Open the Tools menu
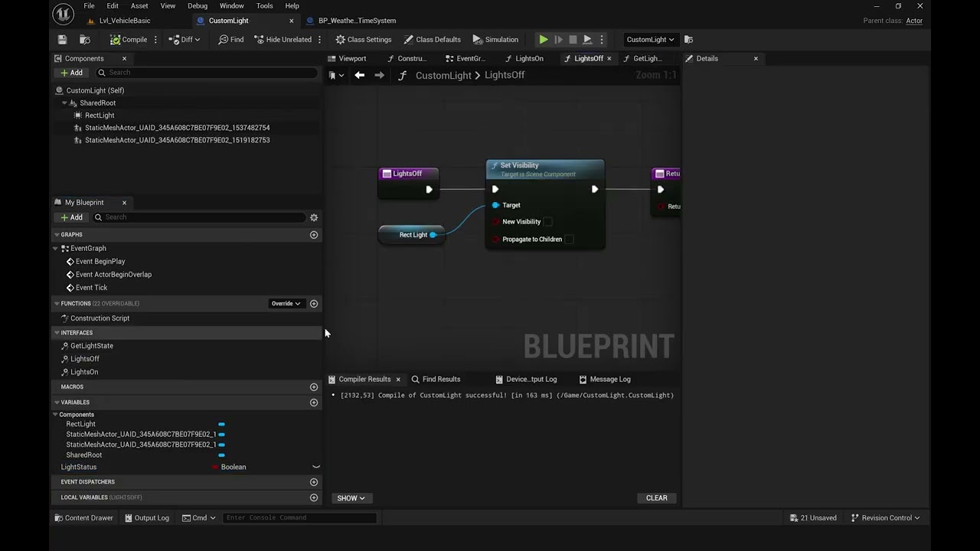 tap(264, 6)
